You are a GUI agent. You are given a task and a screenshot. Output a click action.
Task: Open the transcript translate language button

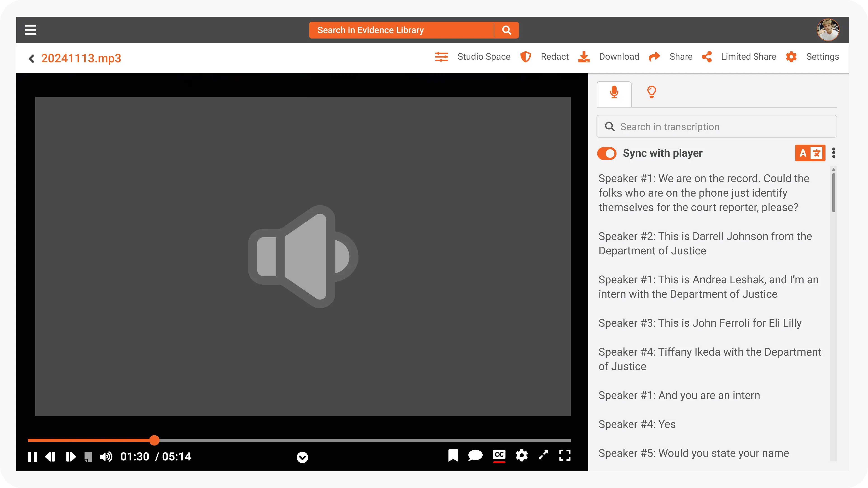(810, 153)
